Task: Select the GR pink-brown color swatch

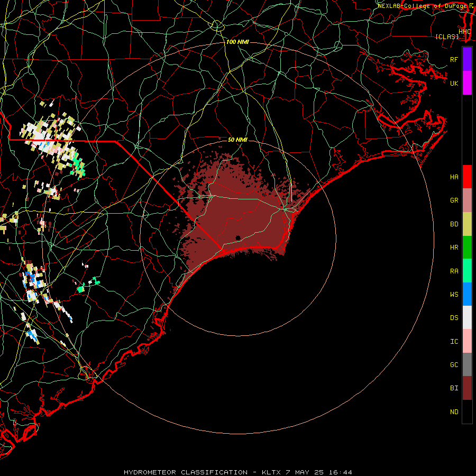Action: [467, 200]
